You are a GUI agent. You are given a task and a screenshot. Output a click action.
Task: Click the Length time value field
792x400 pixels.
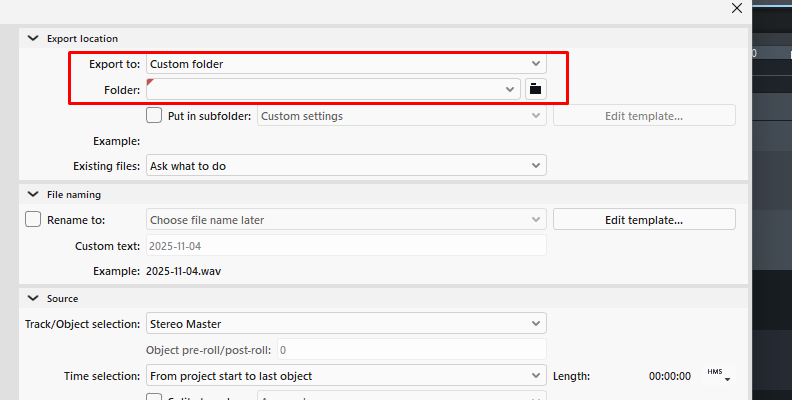click(x=669, y=376)
